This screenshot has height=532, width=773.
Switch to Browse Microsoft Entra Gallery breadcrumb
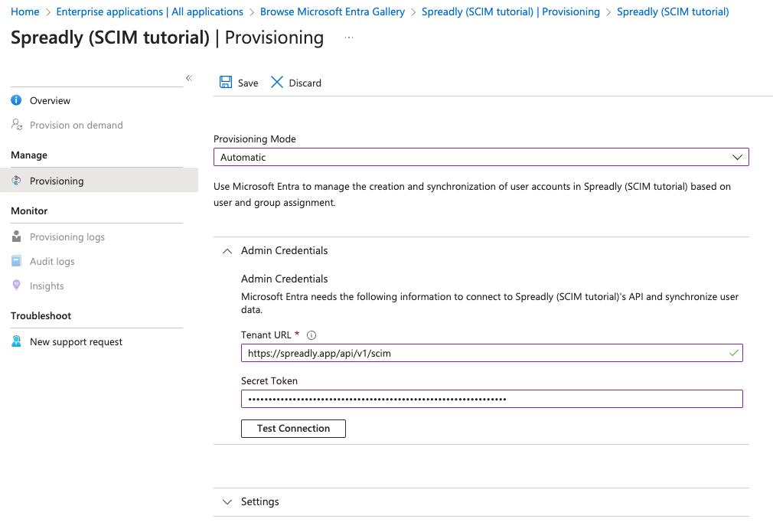331,11
